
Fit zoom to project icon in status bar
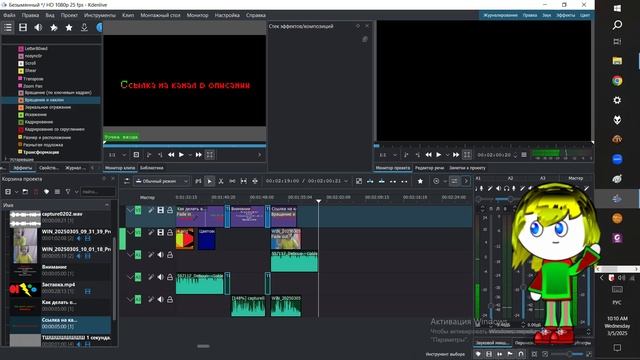coord(534,354)
